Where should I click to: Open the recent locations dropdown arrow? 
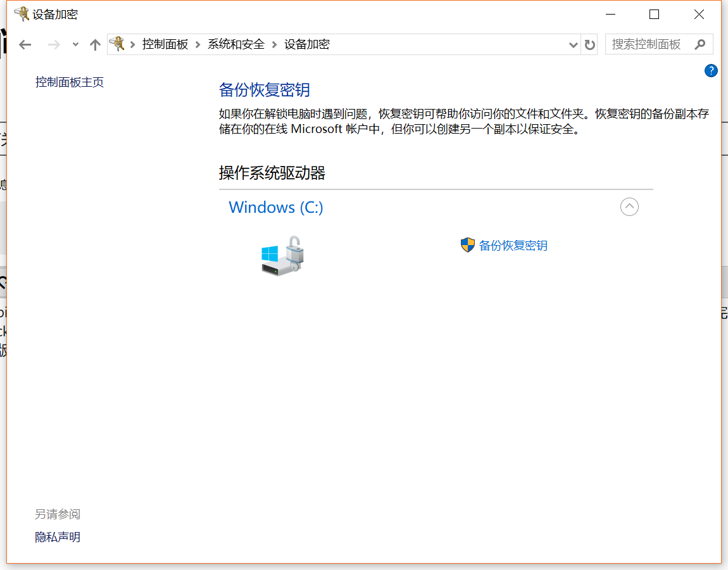click(75, 44)
